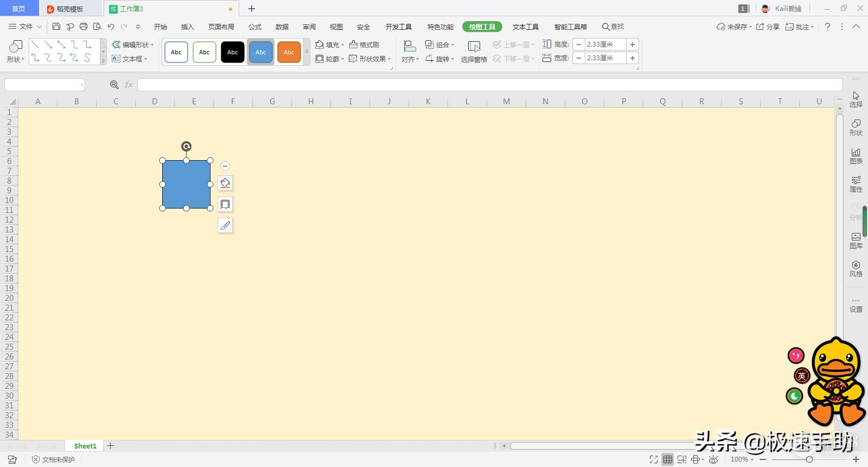Click the Save icon in quick toolbar

click(56, 27)
